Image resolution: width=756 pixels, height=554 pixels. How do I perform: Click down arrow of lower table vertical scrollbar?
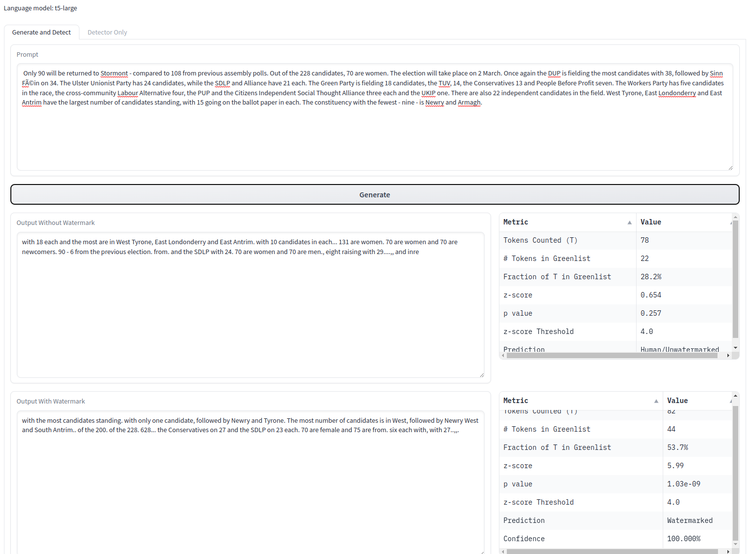pos(736,544)
